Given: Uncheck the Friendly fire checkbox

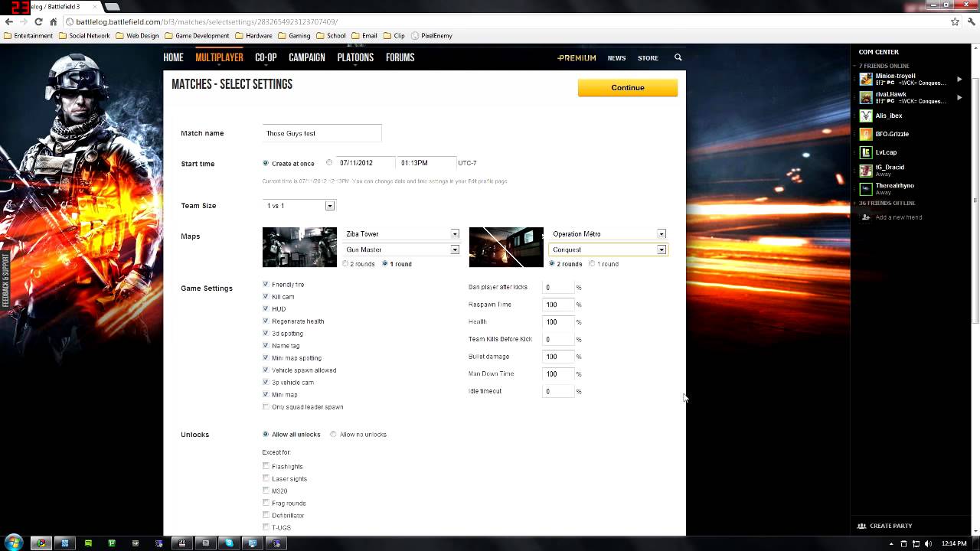Looking at the screenshot, I should (266, 284).
